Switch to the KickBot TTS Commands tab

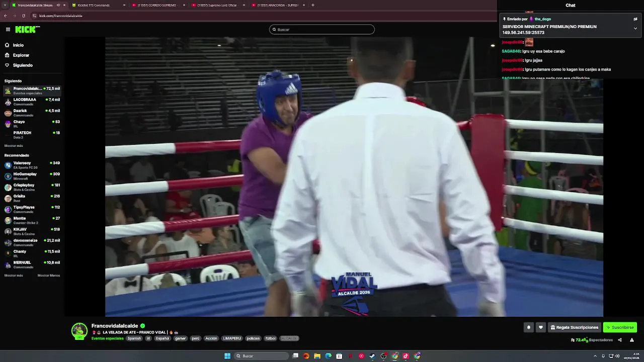[x=99, y=5]
